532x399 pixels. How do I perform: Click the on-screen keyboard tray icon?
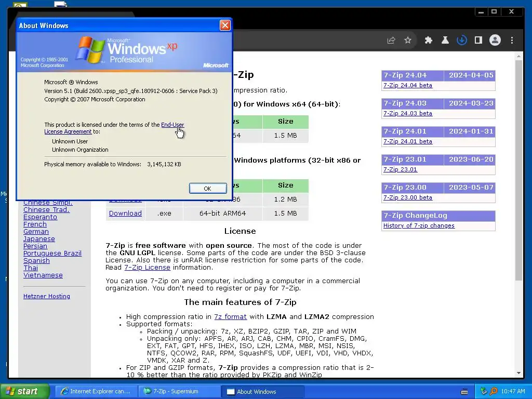(x=464, y=392)
